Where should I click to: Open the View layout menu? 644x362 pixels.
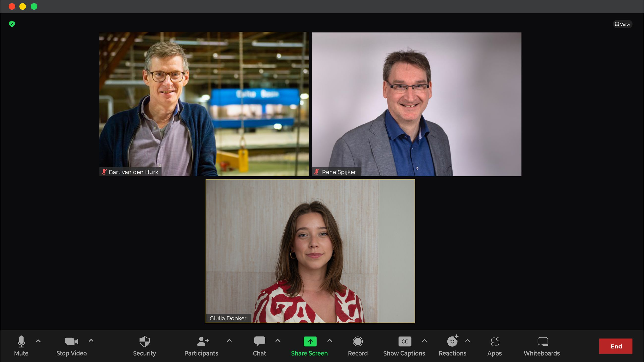(622, 24)
